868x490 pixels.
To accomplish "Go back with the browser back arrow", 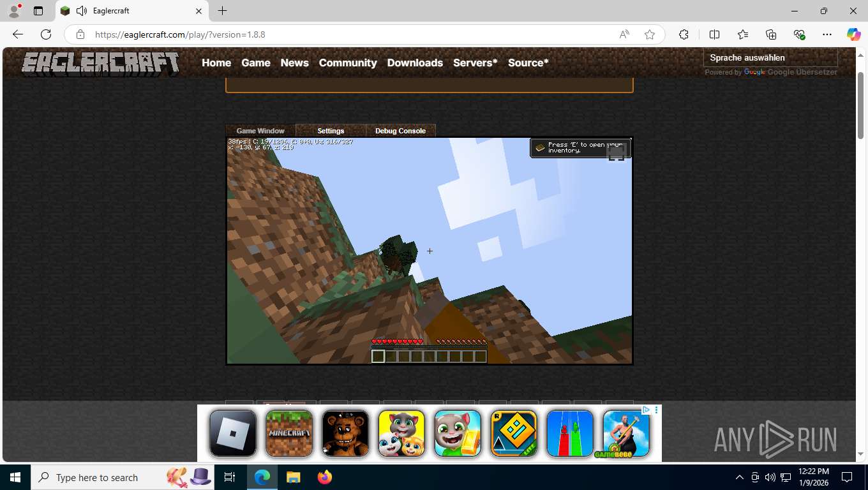I will tap(18, 34).
